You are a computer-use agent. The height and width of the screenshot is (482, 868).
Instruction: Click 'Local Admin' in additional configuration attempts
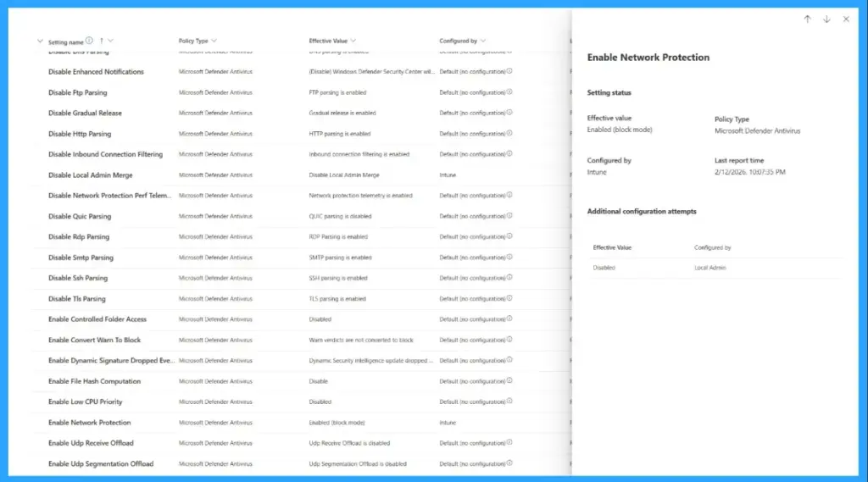pos(710,268)
